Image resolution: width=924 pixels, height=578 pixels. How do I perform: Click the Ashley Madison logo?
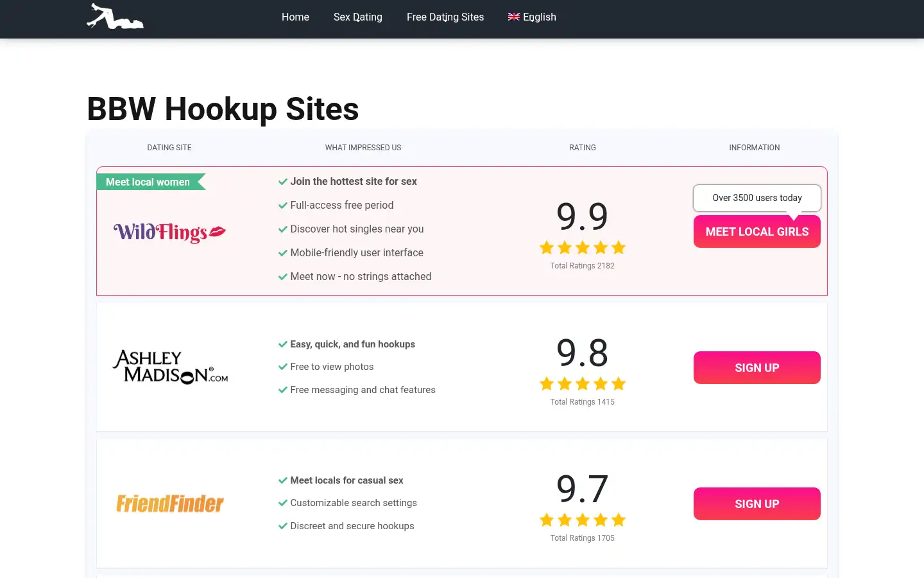pyautogui.click(x=170, y=367)
